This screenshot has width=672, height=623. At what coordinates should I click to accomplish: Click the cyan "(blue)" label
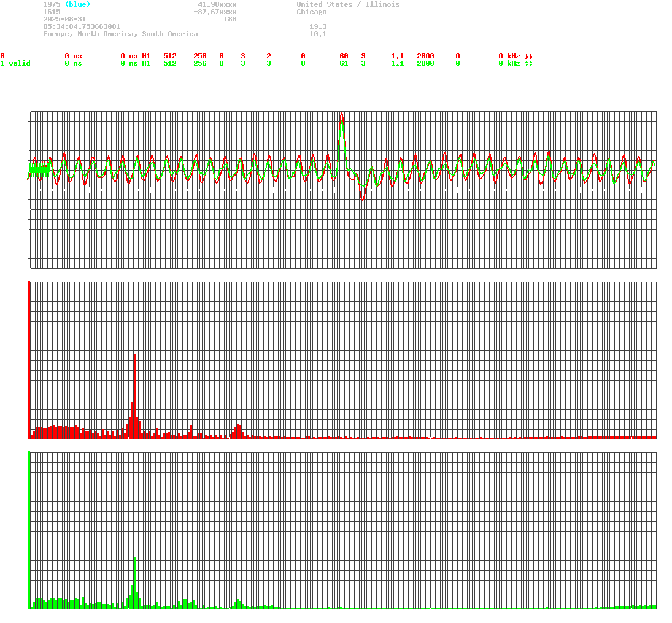point(77,4)
